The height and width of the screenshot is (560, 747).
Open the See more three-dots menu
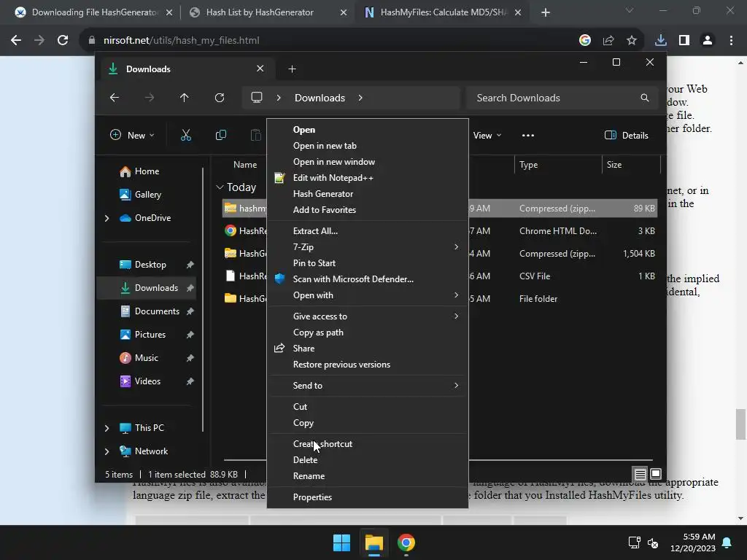point(528,135)
